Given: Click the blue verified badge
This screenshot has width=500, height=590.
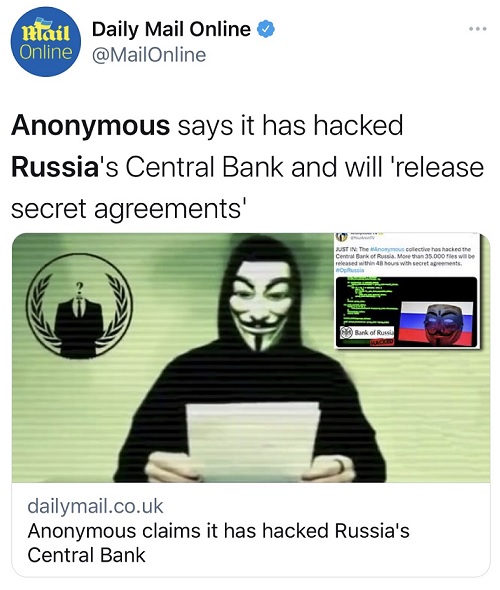Looking at the screenshot, I should pos(266,29).
